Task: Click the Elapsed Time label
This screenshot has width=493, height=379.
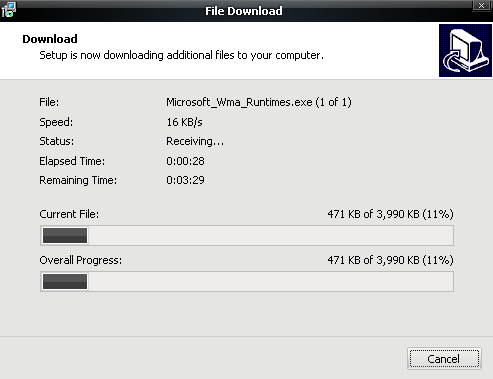Action: (72, 161)
